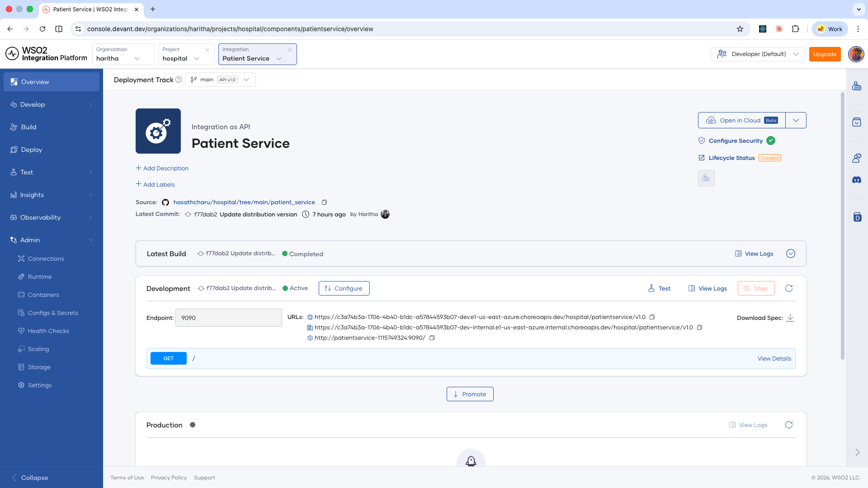Open the React DevTools extension icon

click(763, 29)
